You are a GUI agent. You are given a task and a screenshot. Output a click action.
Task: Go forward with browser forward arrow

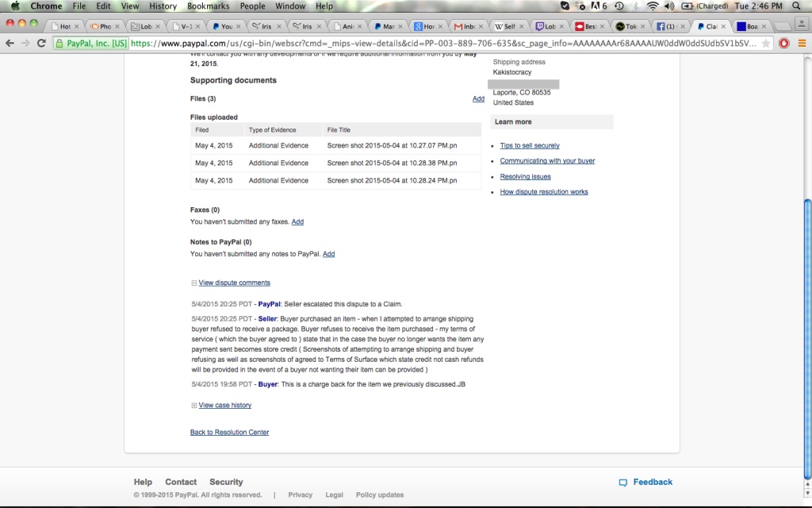(25, 44)
